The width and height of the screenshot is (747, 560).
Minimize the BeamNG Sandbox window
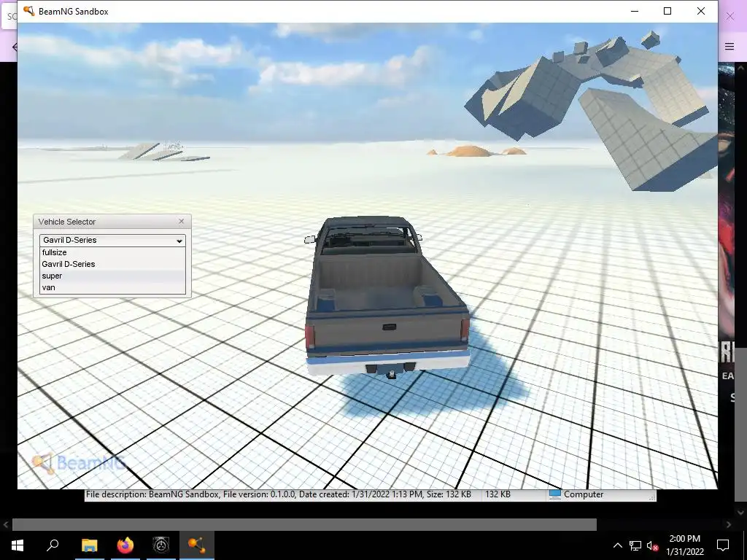tap(635, 11)
